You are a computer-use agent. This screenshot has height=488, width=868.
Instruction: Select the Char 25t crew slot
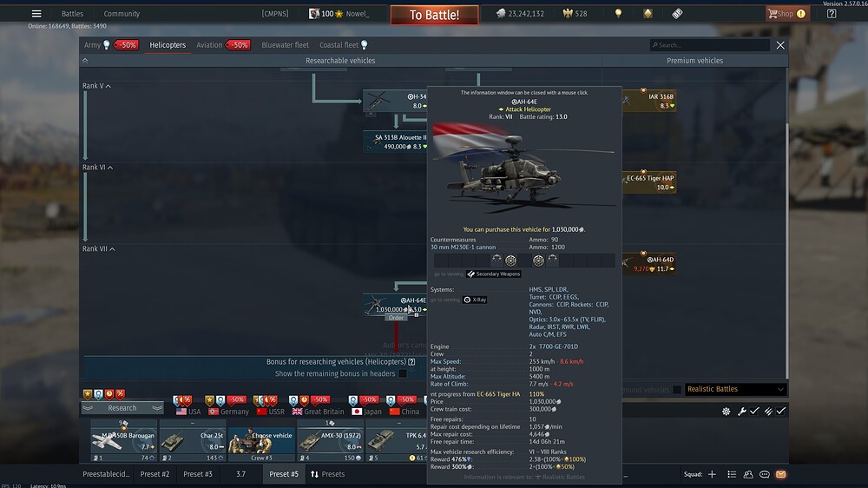pyautogui.click(x=193, y=441)
